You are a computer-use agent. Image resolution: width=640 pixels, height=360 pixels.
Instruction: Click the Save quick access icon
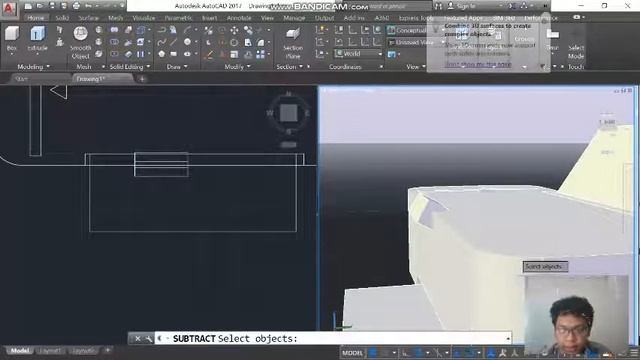[x=52, y=6]
